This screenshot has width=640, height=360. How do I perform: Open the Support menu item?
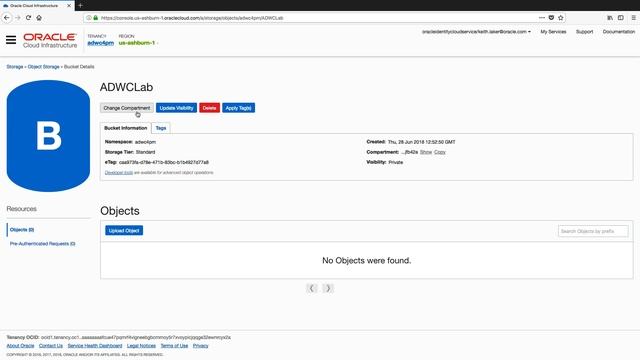pos(584,31)
